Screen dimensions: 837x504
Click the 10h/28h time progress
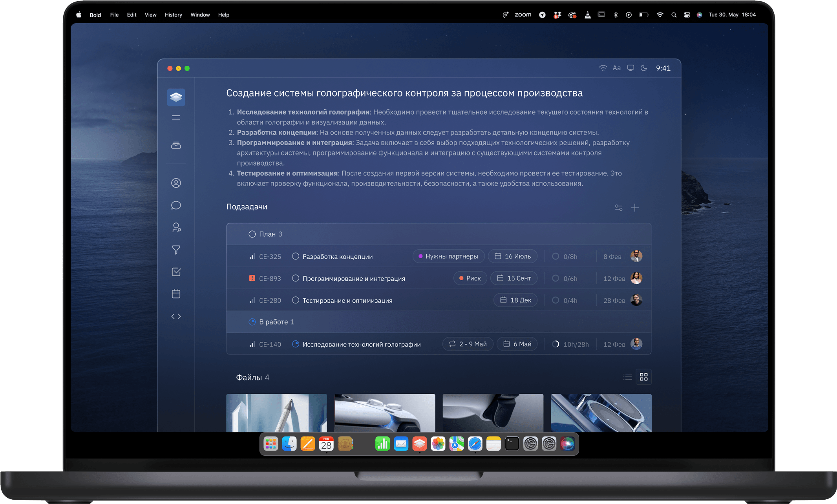coord(570,344)
